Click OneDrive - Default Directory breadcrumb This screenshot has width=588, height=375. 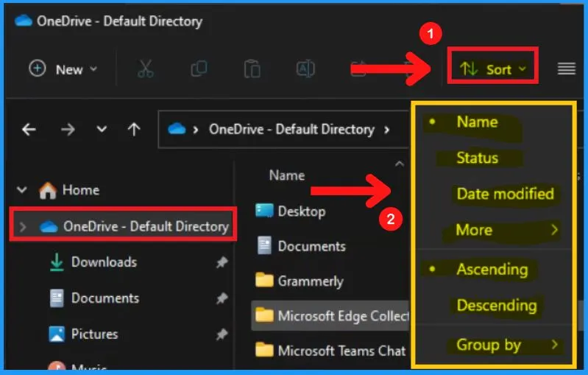point(291,130)
